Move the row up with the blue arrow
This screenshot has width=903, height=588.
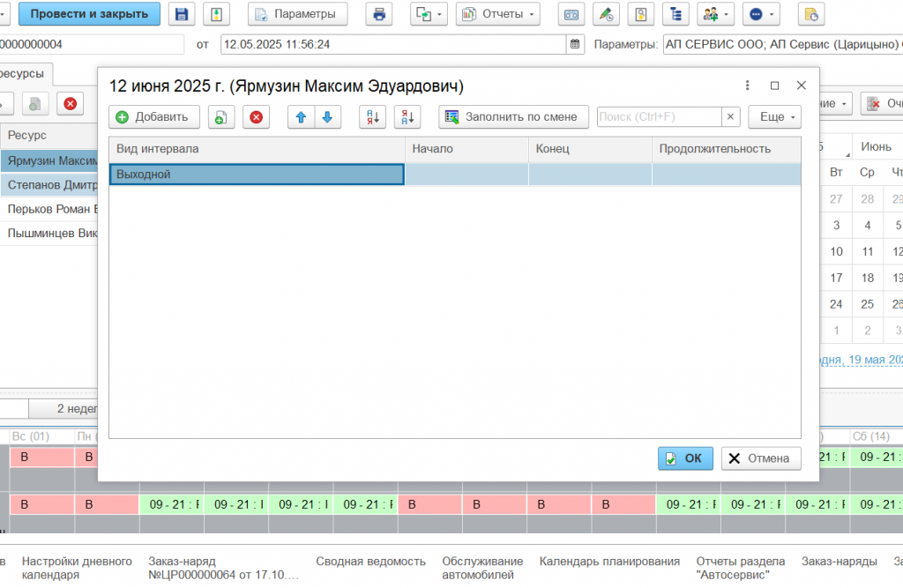pos(302,117)
